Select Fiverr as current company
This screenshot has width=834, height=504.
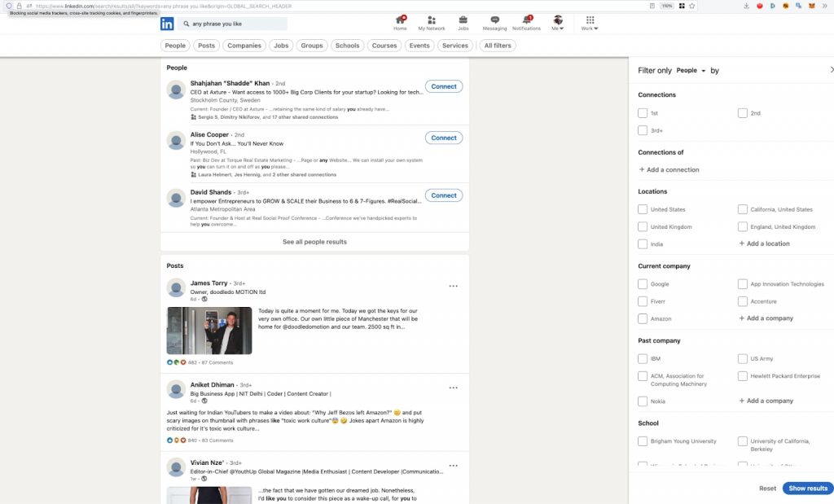(643, 301)
